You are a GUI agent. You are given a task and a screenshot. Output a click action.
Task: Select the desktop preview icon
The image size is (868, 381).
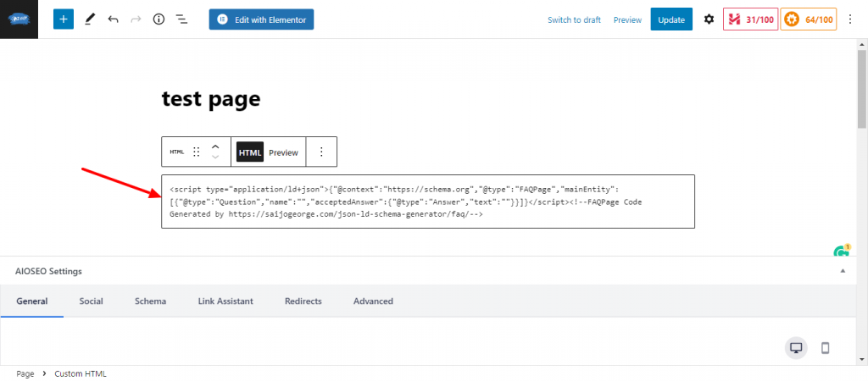[x=796, y=348]
